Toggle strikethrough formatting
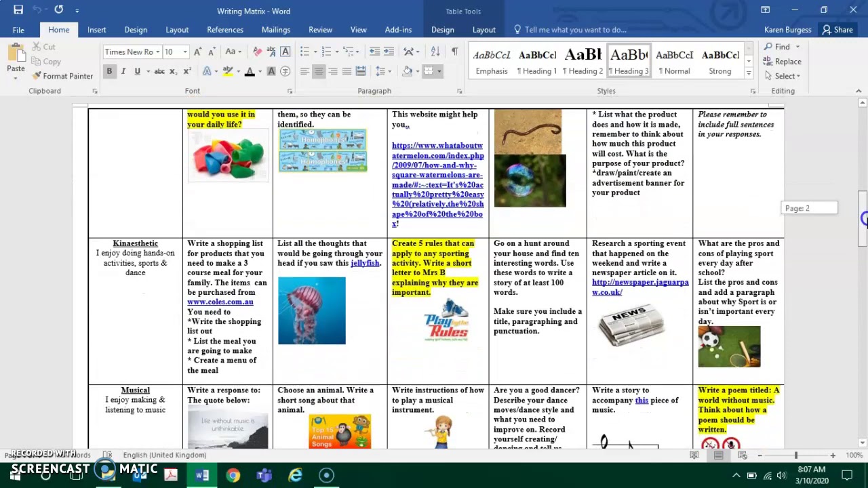 (x=159, y=71)
